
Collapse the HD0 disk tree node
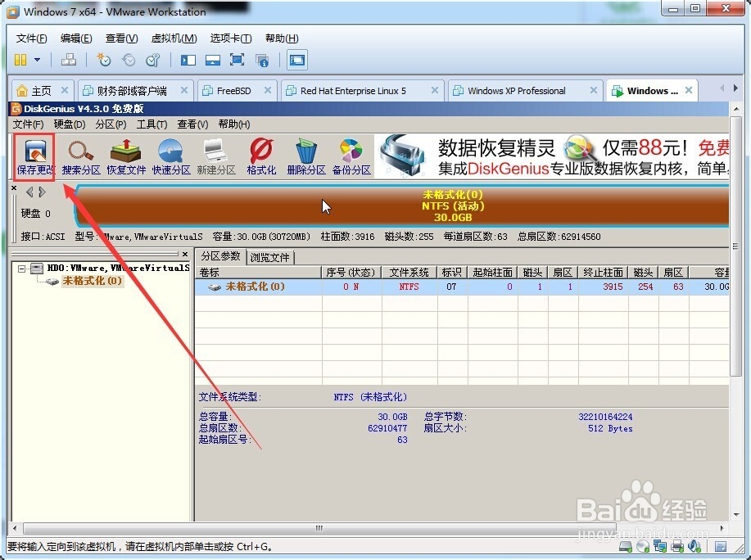pyautogui.click(x=21, y=269)
